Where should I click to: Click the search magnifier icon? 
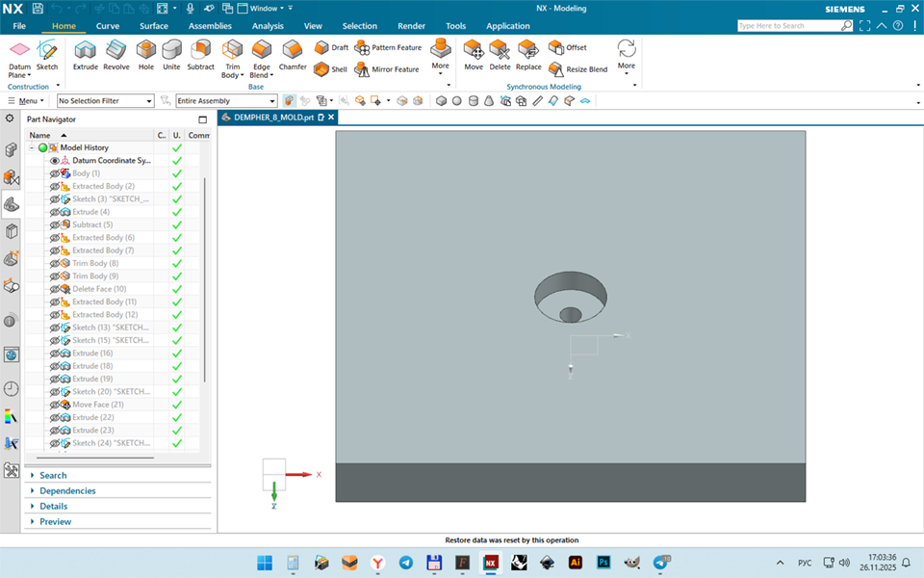click(846, 26)
